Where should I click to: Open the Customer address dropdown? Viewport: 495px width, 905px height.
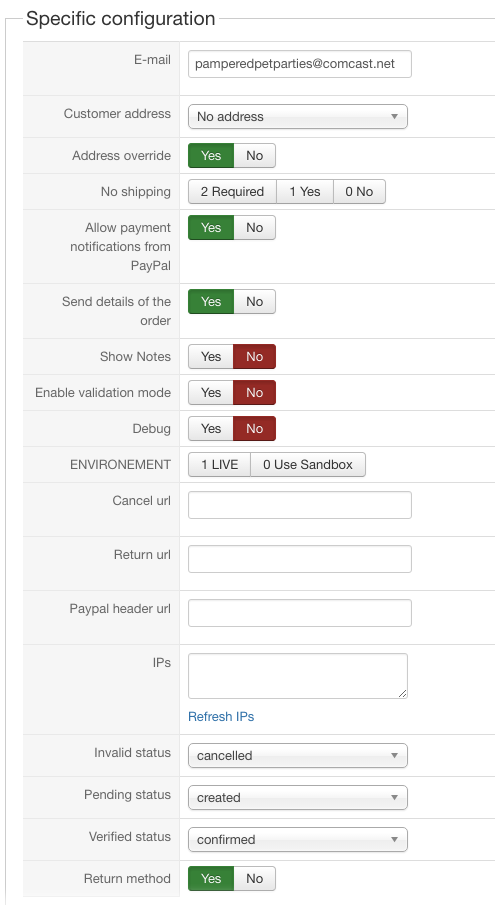[298, 117]
